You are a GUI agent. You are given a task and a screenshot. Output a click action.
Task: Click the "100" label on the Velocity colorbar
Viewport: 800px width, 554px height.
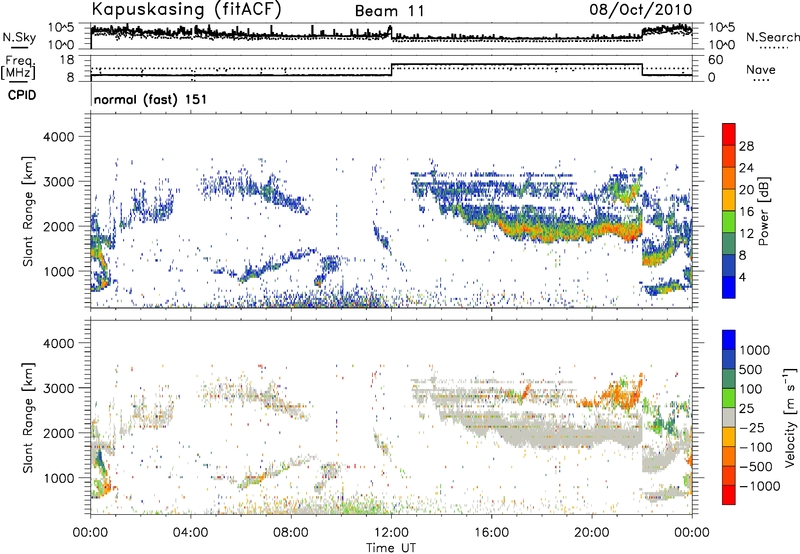pyautogui.click(x=751, y=389)
